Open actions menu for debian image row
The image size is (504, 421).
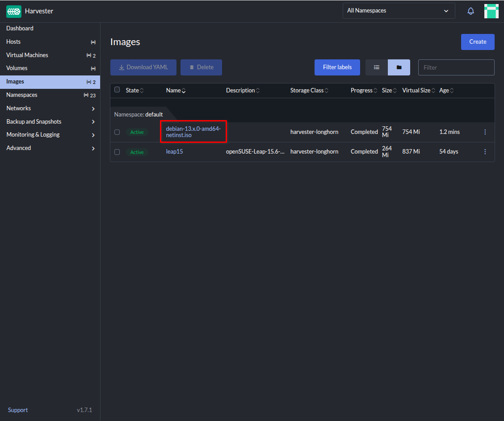click(485, 132)
